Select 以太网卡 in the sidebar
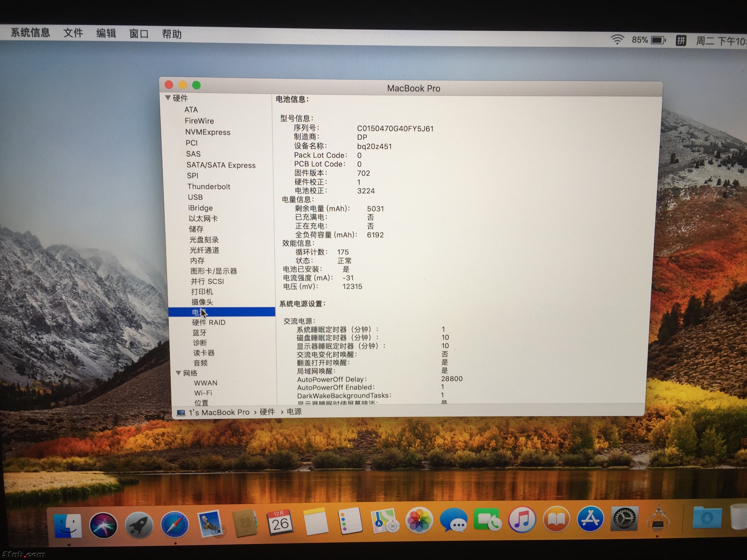 tap(203, 218)
